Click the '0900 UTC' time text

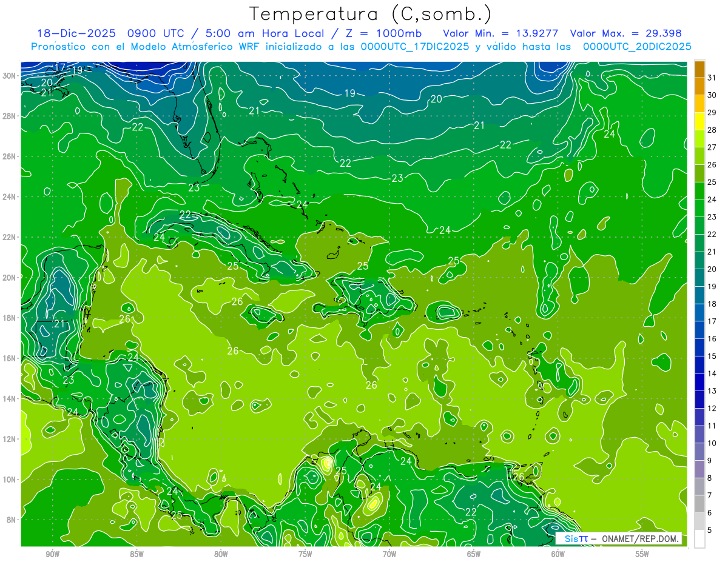155,33
